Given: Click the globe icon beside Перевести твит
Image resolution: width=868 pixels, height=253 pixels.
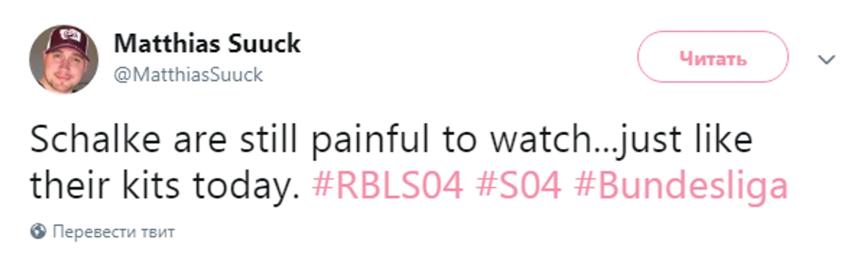Looking at the screenshot, I should (x=38, y=231).
